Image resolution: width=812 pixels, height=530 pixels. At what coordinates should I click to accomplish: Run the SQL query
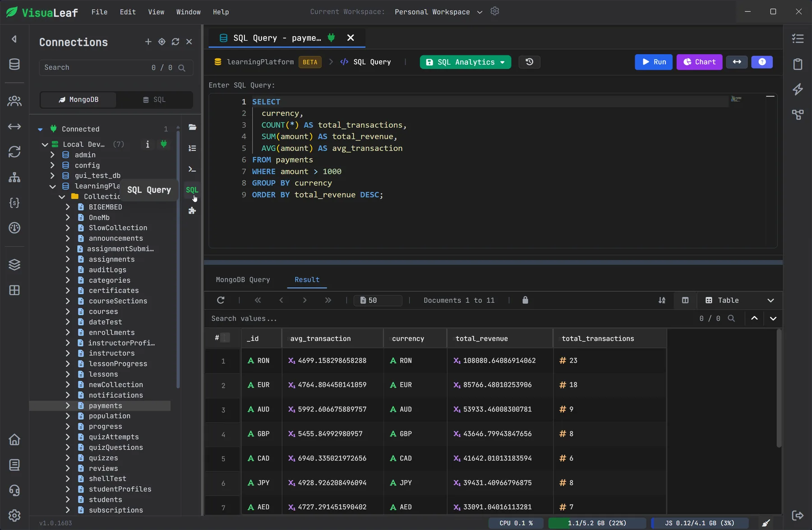tap(654, 62)
